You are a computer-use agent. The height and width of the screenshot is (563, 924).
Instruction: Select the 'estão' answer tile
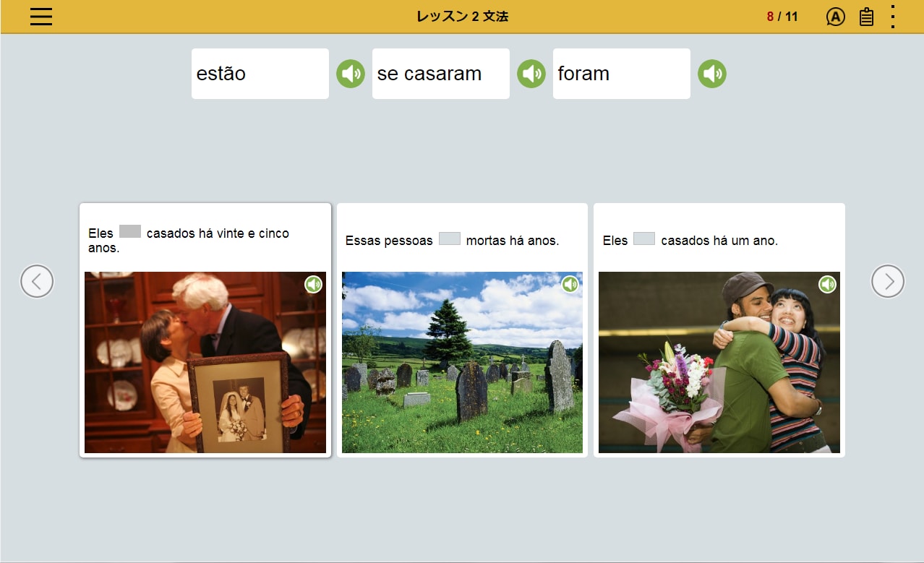pyautogui.click(x=260, y=74)
